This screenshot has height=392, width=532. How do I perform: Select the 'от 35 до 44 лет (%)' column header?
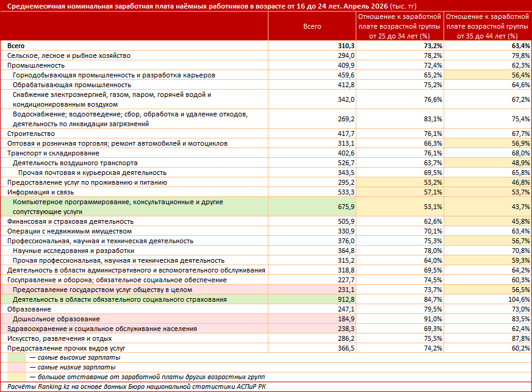(487, 26)
